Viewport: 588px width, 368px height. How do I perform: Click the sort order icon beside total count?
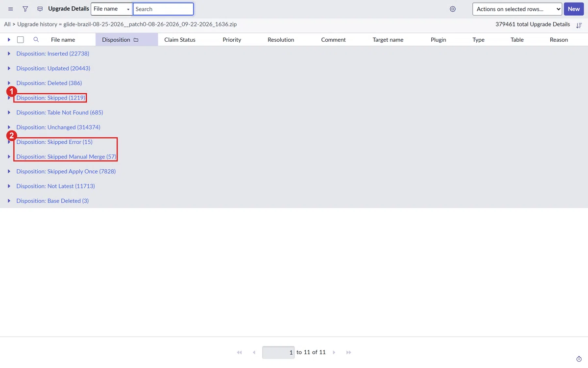click(579, 25)
